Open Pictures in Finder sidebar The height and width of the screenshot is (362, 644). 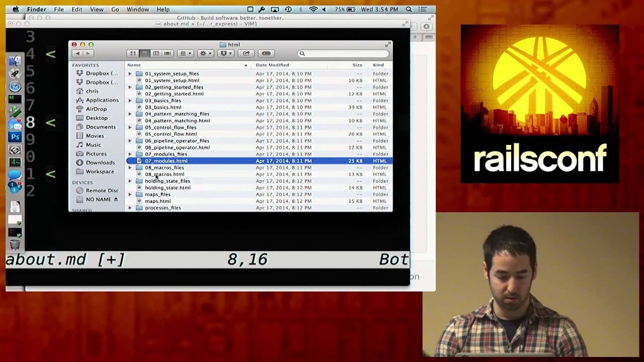point(92,154)
